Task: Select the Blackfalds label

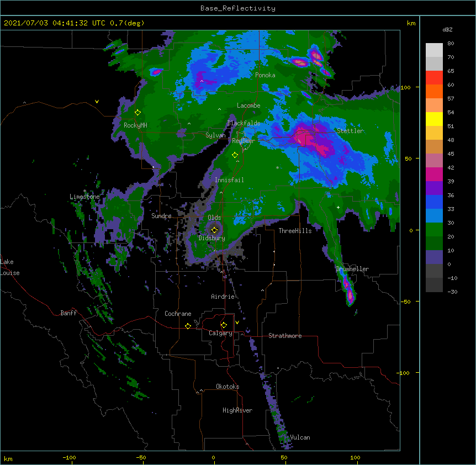Action: coord(244,123)
